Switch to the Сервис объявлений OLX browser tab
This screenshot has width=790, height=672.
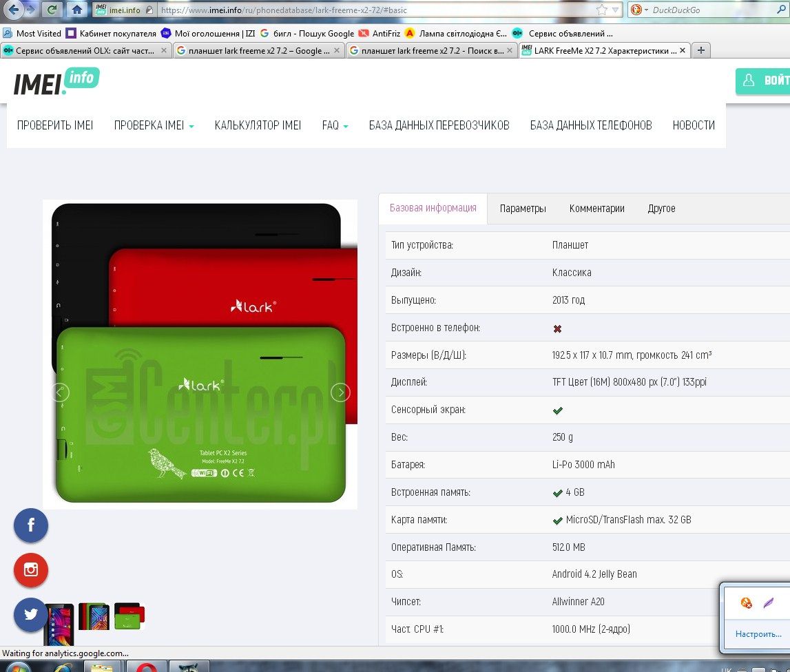click(x=85, y=50)
